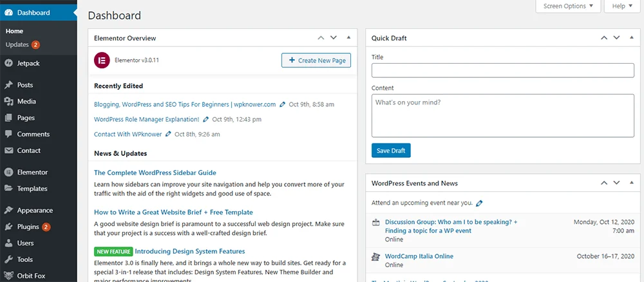
Task: Open the Comments menu item
Action: tap(33, 134)
